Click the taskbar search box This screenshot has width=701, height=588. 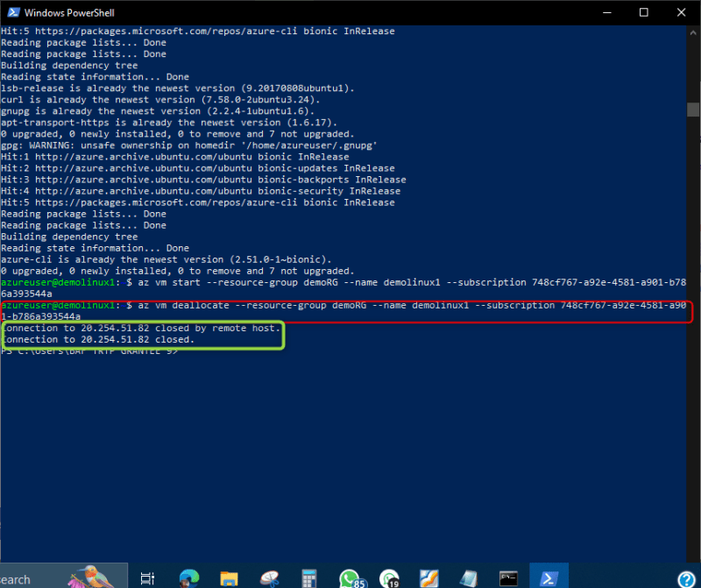click(x=63, y=576)
